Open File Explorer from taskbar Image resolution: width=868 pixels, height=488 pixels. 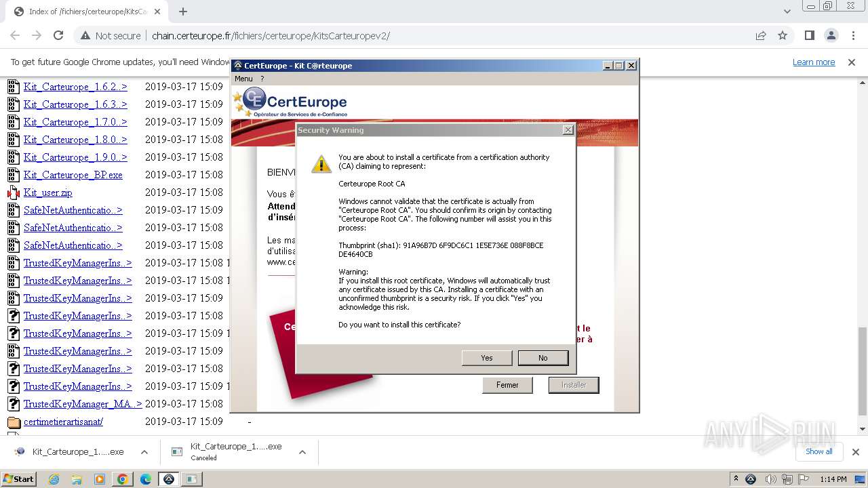pos(77,479)
